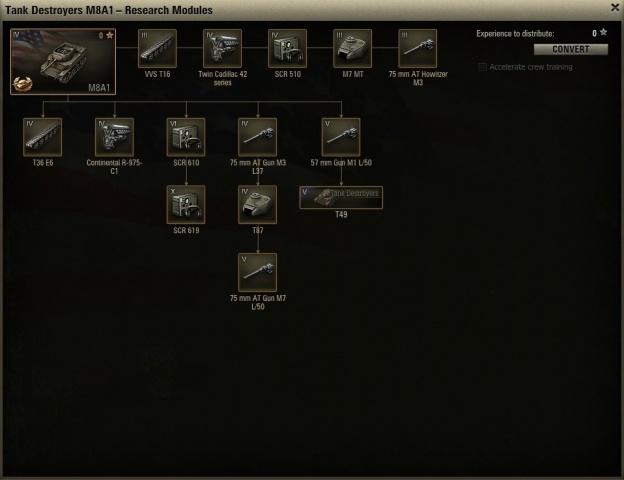Screen dimensions: 624x480
Task: Select the 75 mm AT Howitzer M3 gun
Action: point(417,48)
